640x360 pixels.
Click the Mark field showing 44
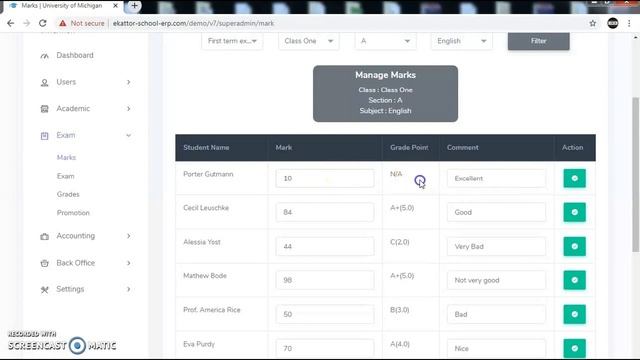click(324, 247)
